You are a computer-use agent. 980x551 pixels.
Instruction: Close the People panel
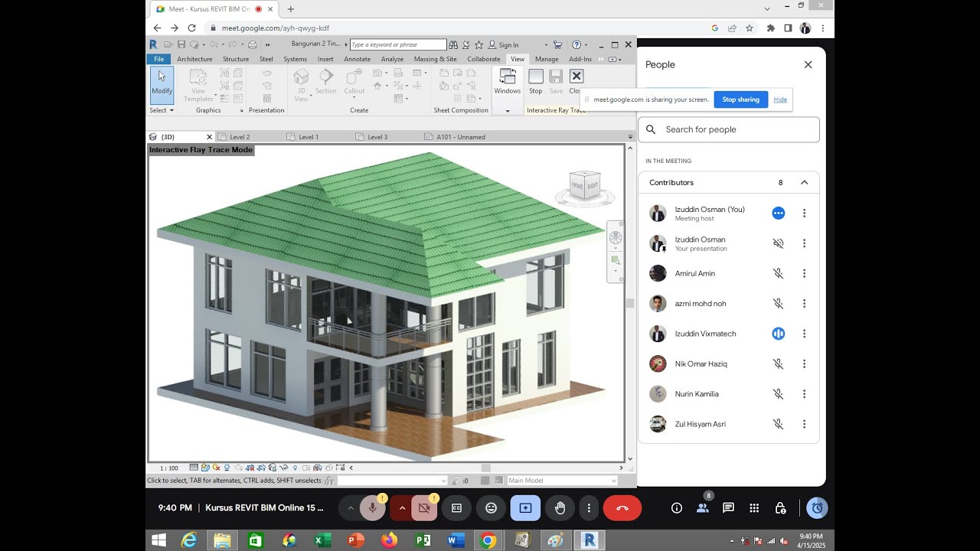(x=808, y=65)
